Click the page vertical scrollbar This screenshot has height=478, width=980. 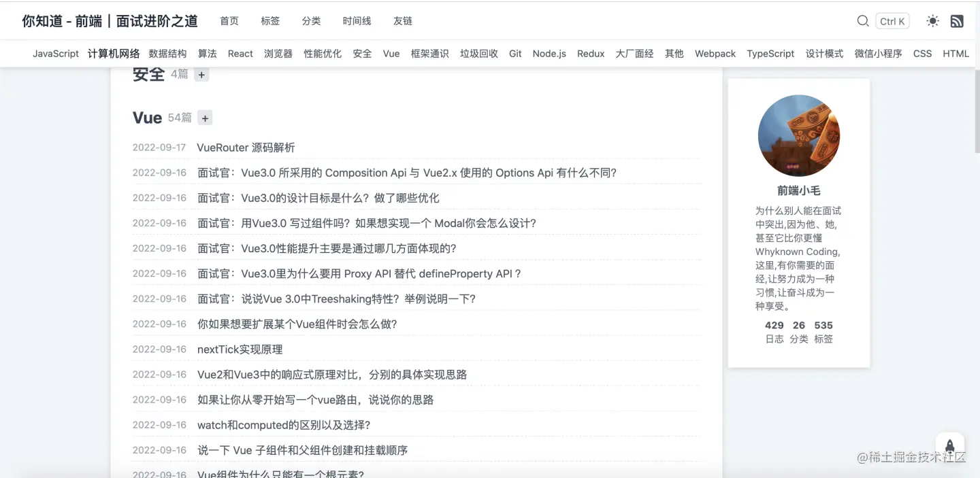(x=977, y=111)
